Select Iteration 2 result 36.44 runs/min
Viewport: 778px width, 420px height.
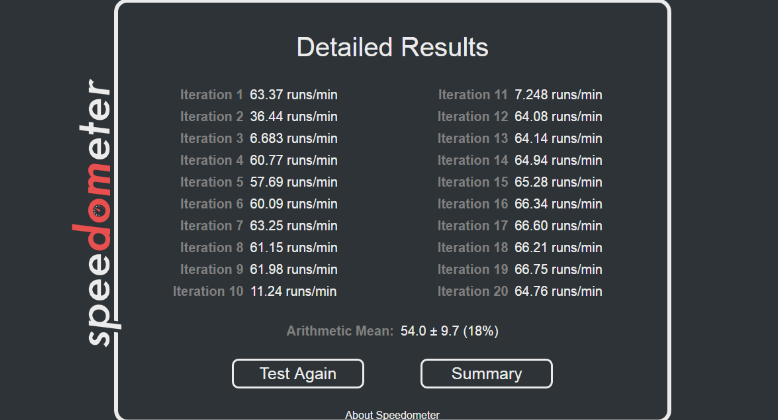click(293, 116)
